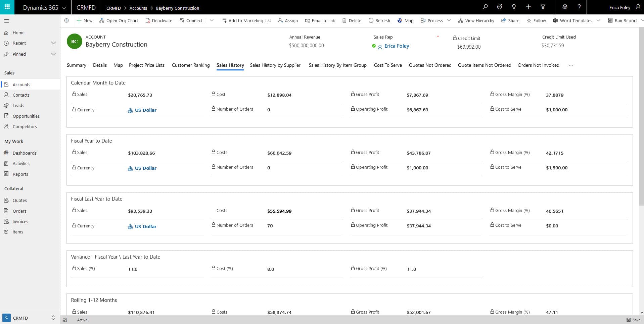
Task: Collapse the sidebar with hamburger icon
Action: click(x=6, y=21)
